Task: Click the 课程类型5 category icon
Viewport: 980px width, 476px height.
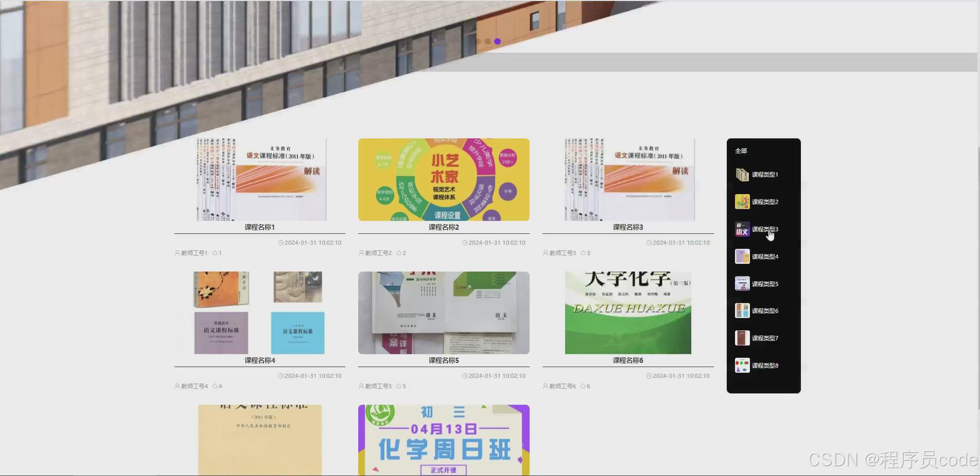Action: 742,283
